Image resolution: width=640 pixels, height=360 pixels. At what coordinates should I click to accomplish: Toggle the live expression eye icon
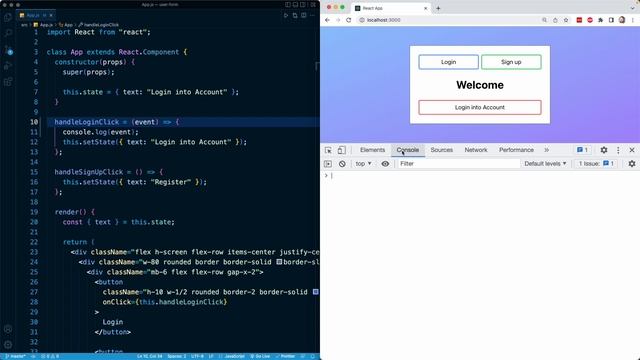(385, 164)
